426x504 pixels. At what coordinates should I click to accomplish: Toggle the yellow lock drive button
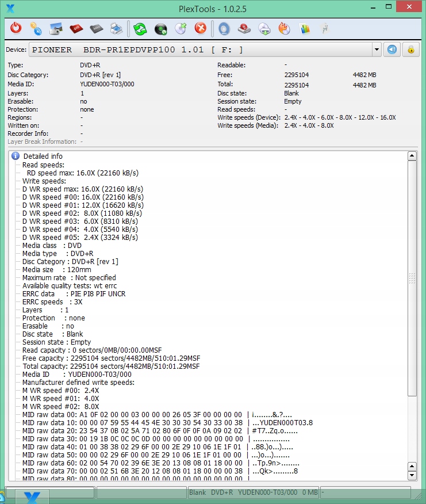pos(411,50)
